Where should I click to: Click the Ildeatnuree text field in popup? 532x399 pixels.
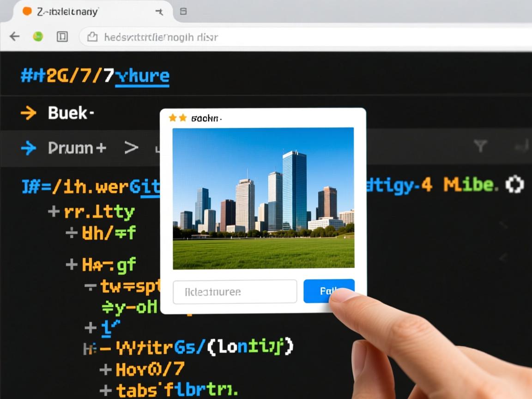[235, 292]
